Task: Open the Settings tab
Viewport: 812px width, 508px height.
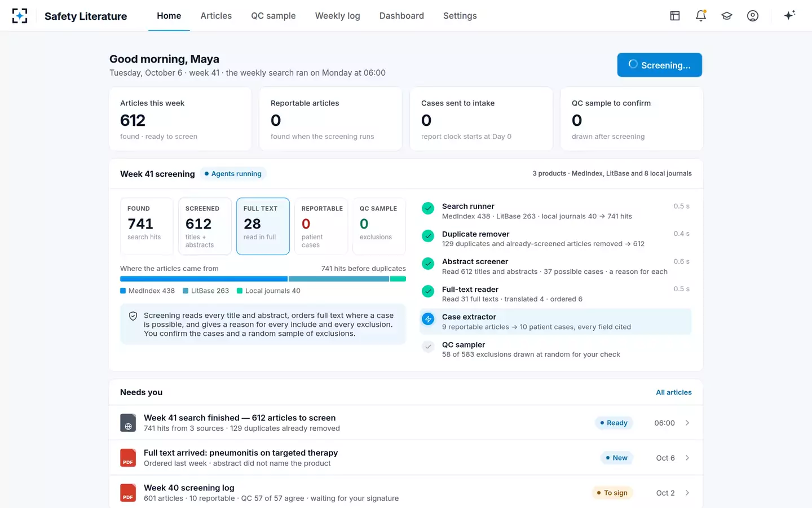Action: (x=460, y=16)
